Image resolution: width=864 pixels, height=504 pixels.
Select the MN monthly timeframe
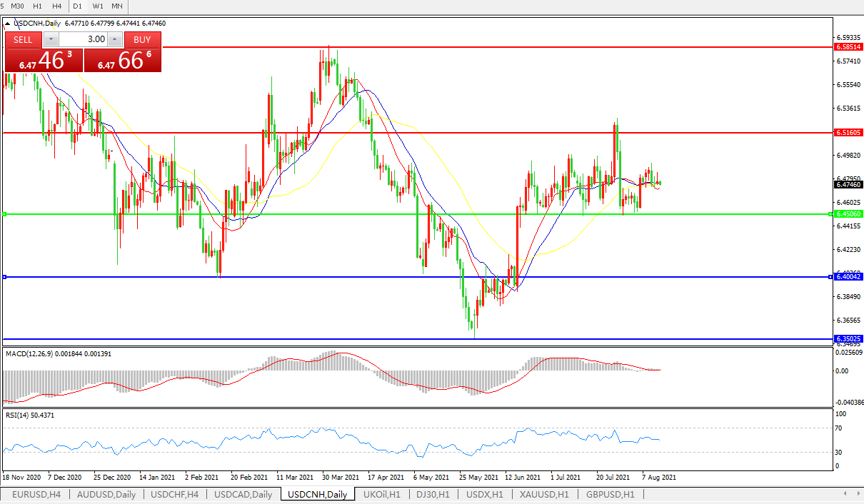(116, 6)
